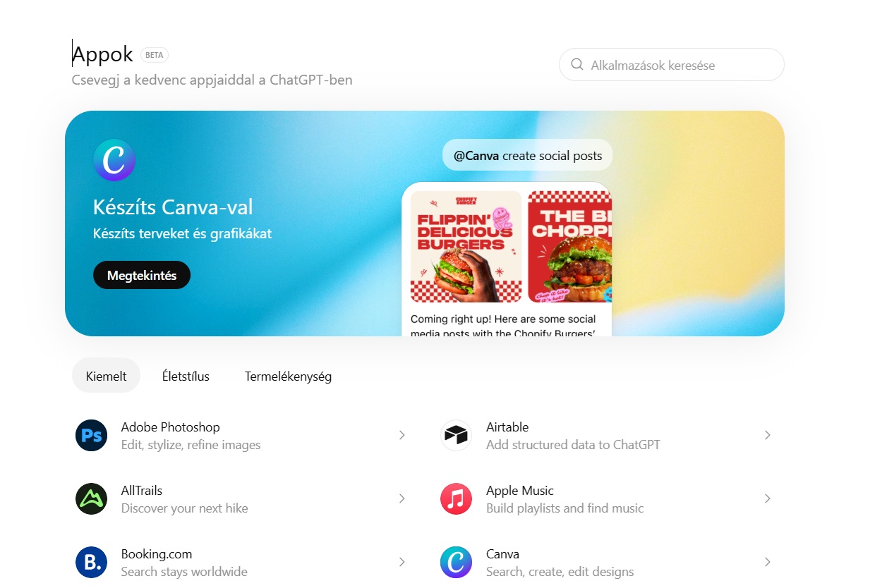
Task: Expand the Adobe Photoshop row chevron
Action: 402,435
